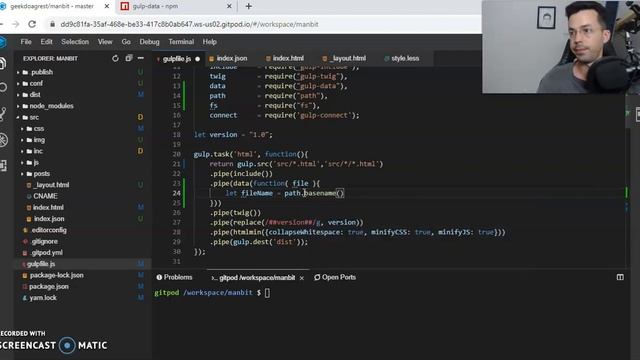Screen dimensions: 640x360
Task: Switch to the index.html editor tab
Action: tap(288, 58)
